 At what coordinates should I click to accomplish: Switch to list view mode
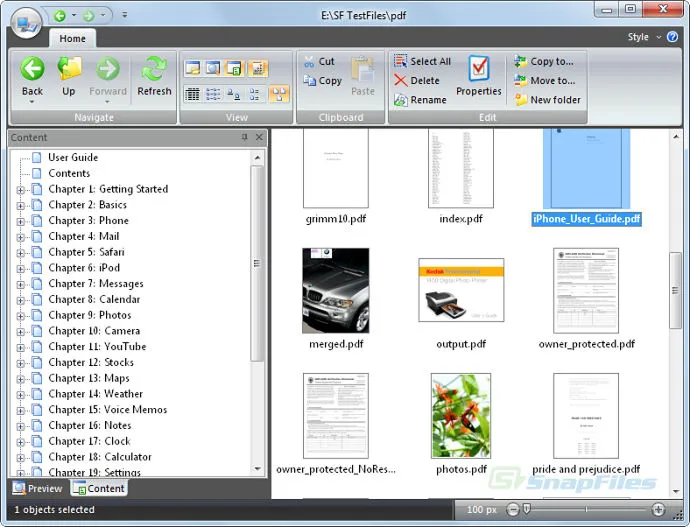[x=213, y=94]
